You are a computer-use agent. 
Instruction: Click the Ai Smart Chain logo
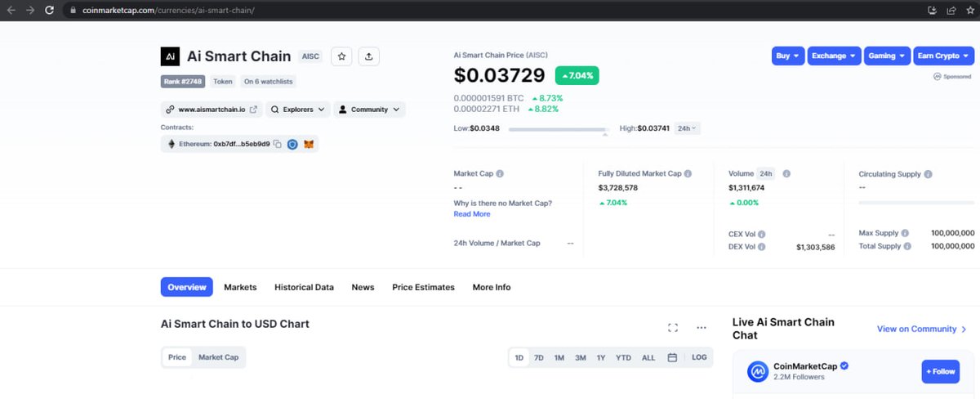[170, 56]
